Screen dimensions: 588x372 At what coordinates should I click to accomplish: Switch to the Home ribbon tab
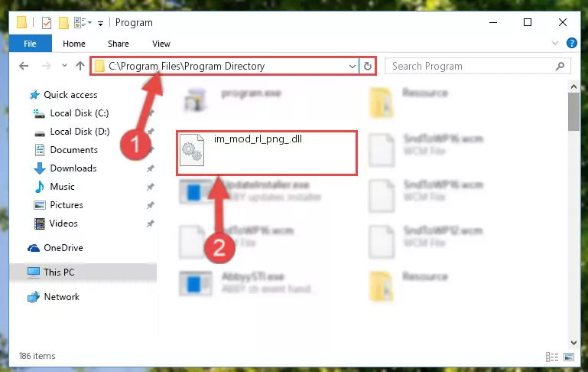pos(74,44)
